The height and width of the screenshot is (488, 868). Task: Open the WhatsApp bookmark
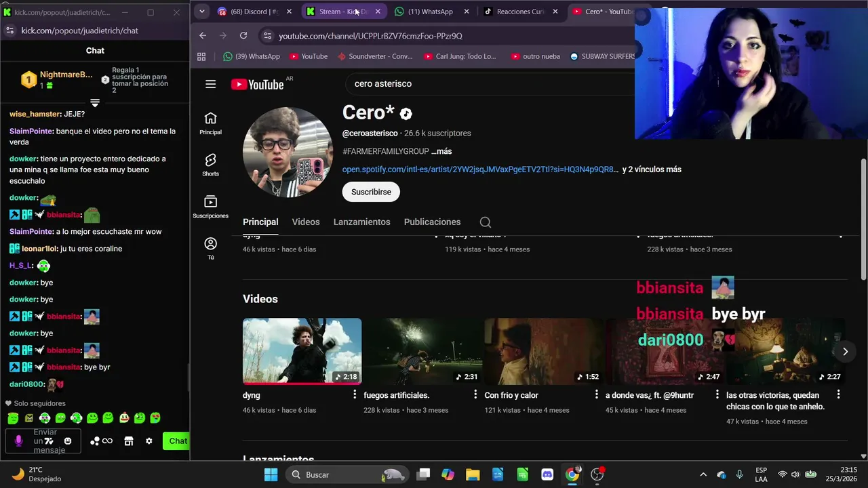click(252, 56)
